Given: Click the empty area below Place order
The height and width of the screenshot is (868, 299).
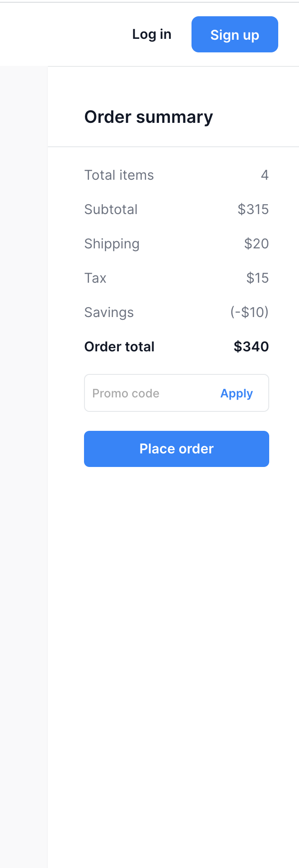Looking at the screenshot, I should pos(176,632).
